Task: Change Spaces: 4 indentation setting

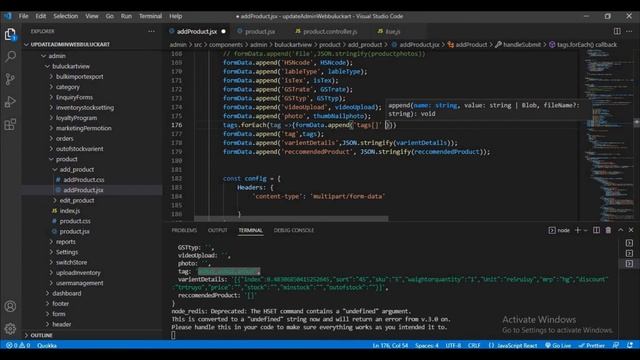Action: pos(427,345)
